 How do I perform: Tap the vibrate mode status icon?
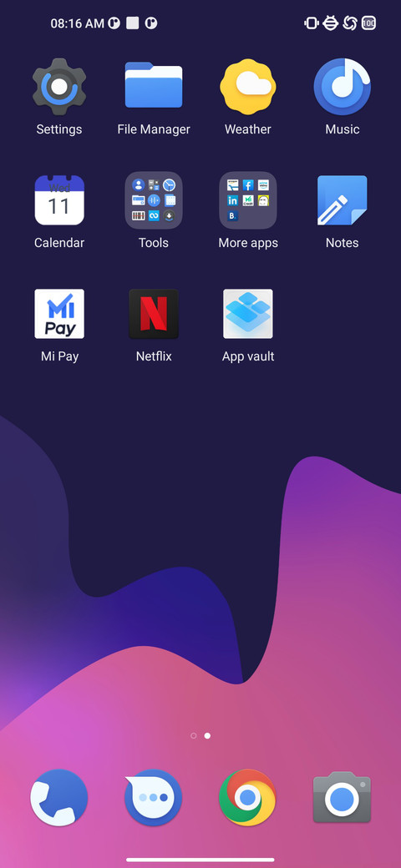[x=312, y=23]
